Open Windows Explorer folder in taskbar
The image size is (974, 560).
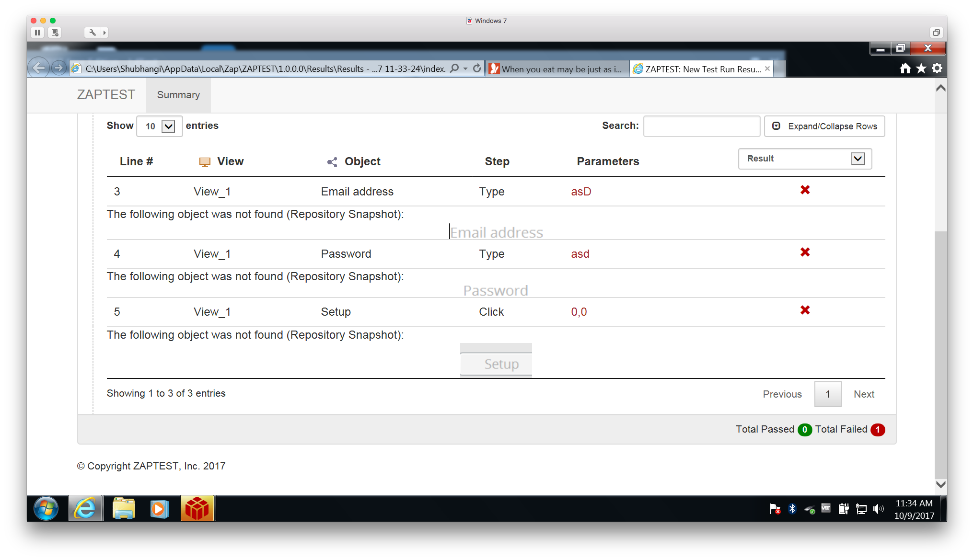click(124, 508)
